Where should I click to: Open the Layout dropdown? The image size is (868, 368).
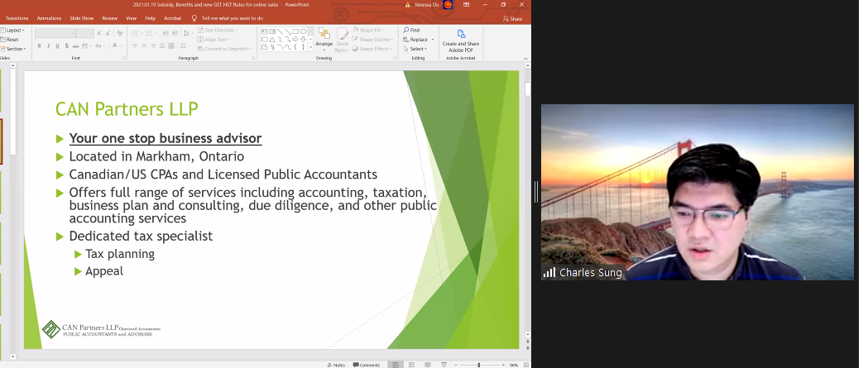pyautogui.click(x=12, y=31)
